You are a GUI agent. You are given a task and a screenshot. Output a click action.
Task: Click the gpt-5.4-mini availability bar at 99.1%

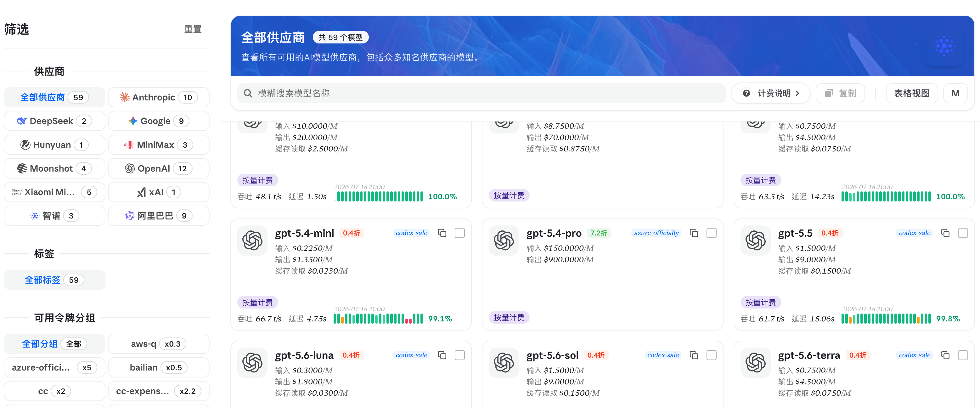pyautogui.click(x=378, y=319)
